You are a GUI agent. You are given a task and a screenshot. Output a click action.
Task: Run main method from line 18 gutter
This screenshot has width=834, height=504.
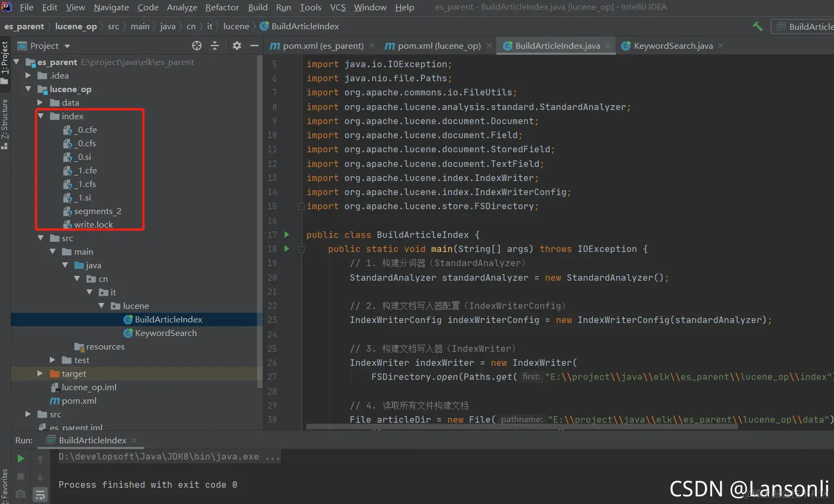point(287,249)
